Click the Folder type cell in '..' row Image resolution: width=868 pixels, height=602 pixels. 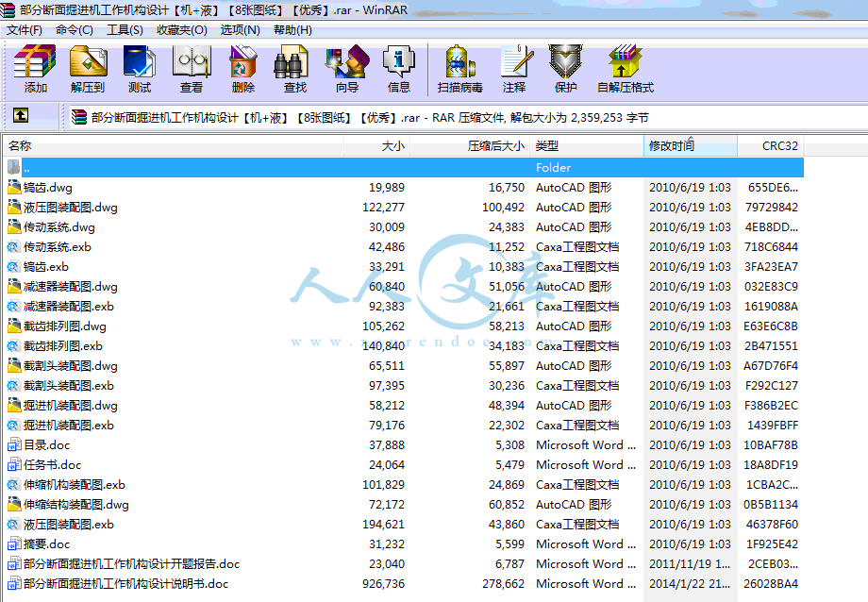pos(553,167)
